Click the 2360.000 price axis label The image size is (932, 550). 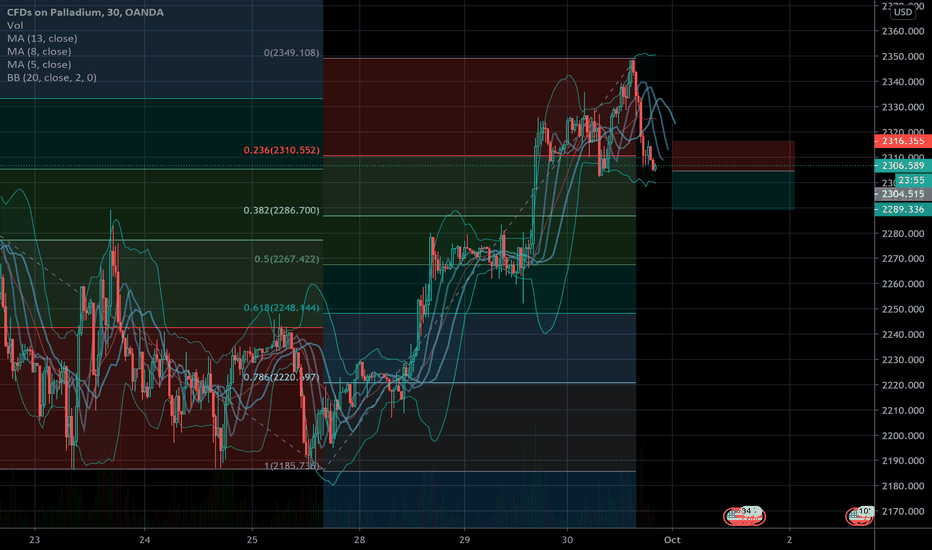tap(903, 31)
